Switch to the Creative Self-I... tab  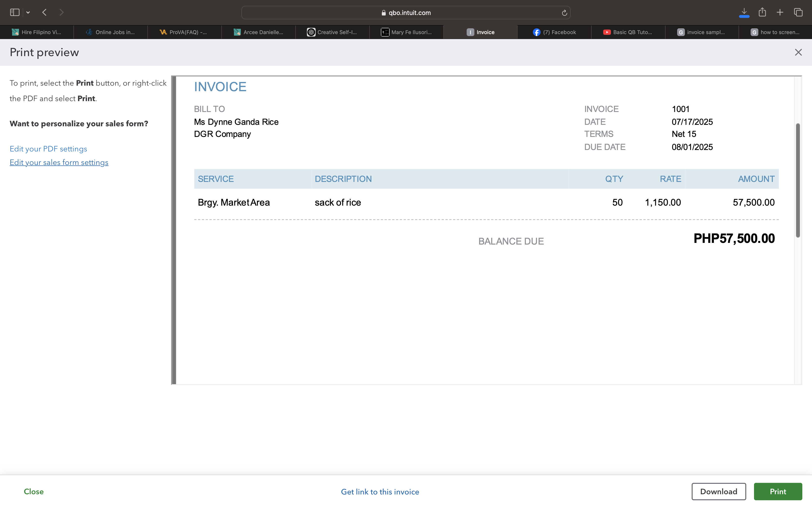point(332,32)
